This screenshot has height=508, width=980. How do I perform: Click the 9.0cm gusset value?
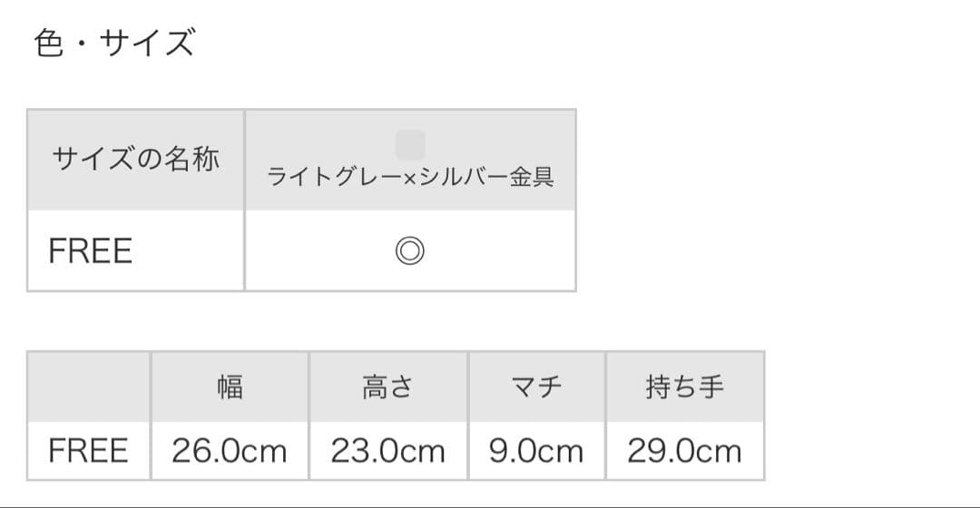tap(536, 451)
